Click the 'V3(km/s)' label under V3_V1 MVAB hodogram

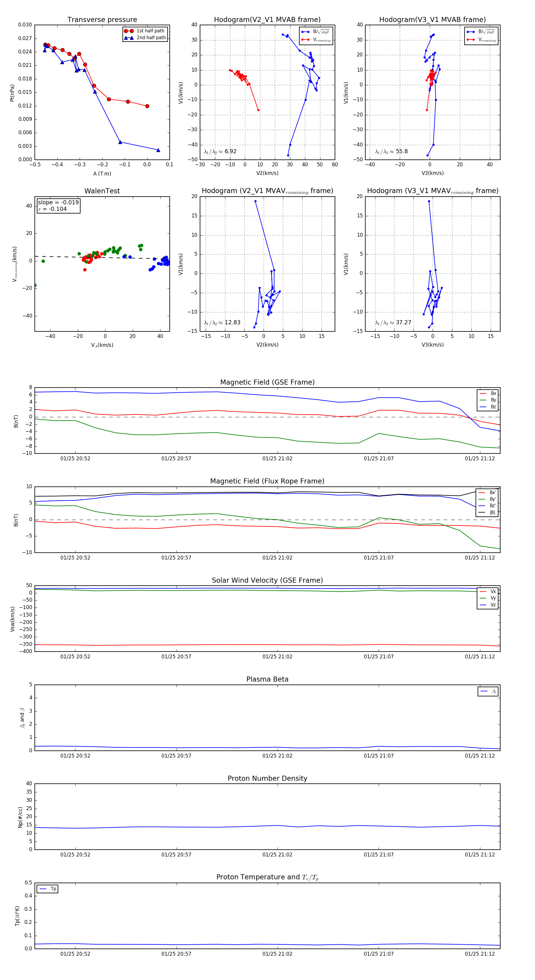coord(432,173)
